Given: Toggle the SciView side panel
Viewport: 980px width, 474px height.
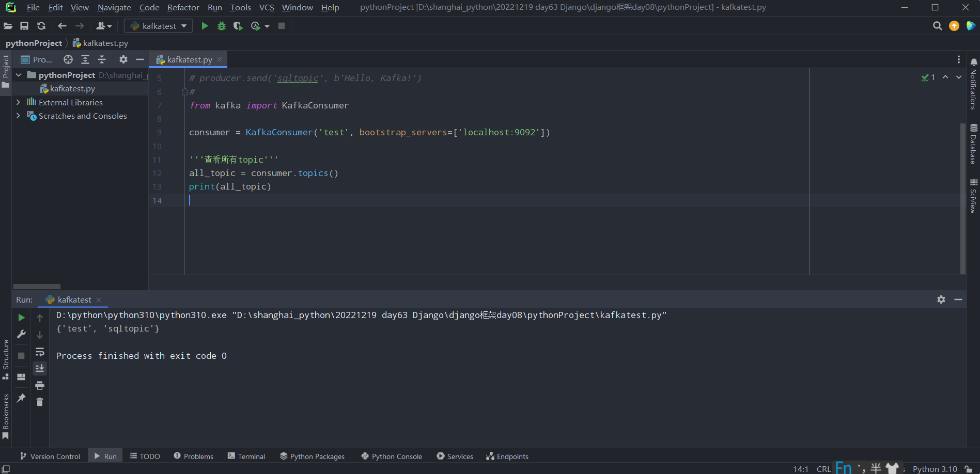Looking at the screenshot, I should pyautogui.click(x=973, y=196).
